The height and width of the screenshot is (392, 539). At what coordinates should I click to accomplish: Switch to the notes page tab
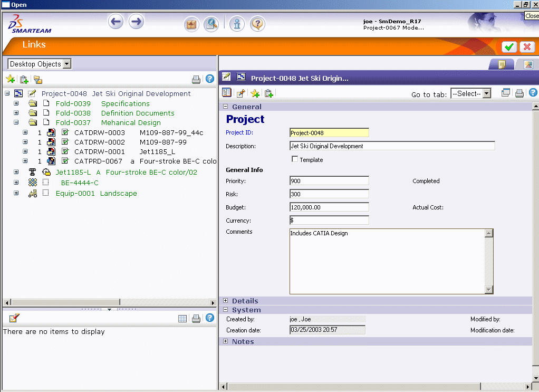click(502, 64)
